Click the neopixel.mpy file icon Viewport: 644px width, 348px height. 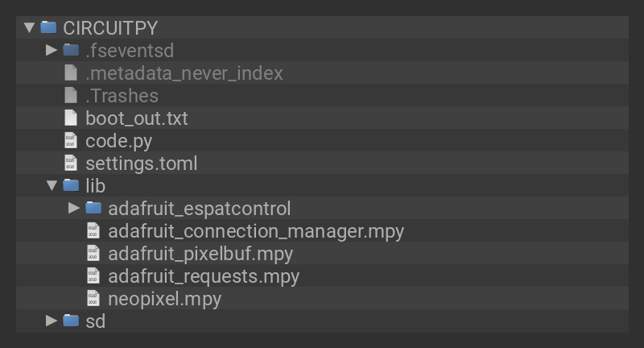[93, 298]
